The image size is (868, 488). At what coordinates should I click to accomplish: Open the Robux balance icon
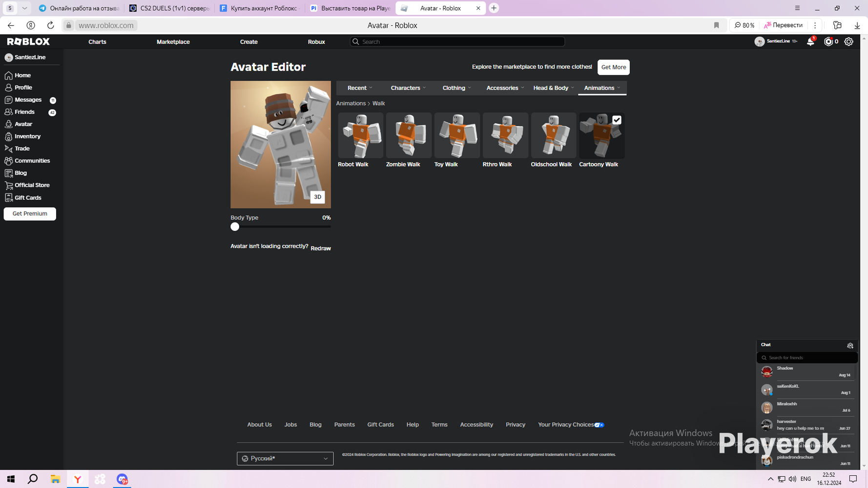(x=828, y=41)
